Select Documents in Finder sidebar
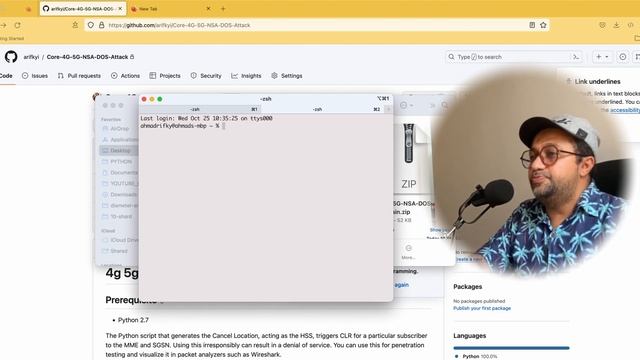 pyautogui.click(x=119, y=173)
